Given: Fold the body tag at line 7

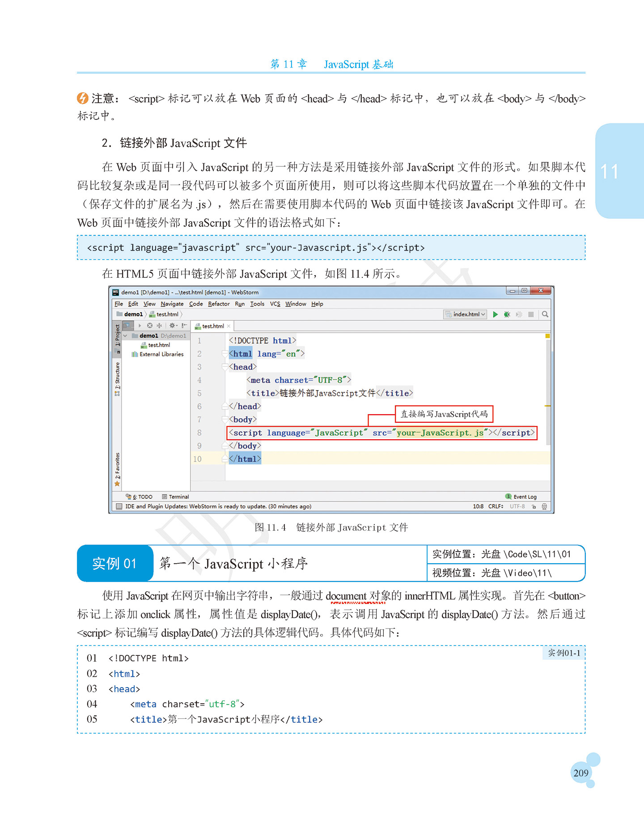Looking at the screenshot, I should [225, 420].
